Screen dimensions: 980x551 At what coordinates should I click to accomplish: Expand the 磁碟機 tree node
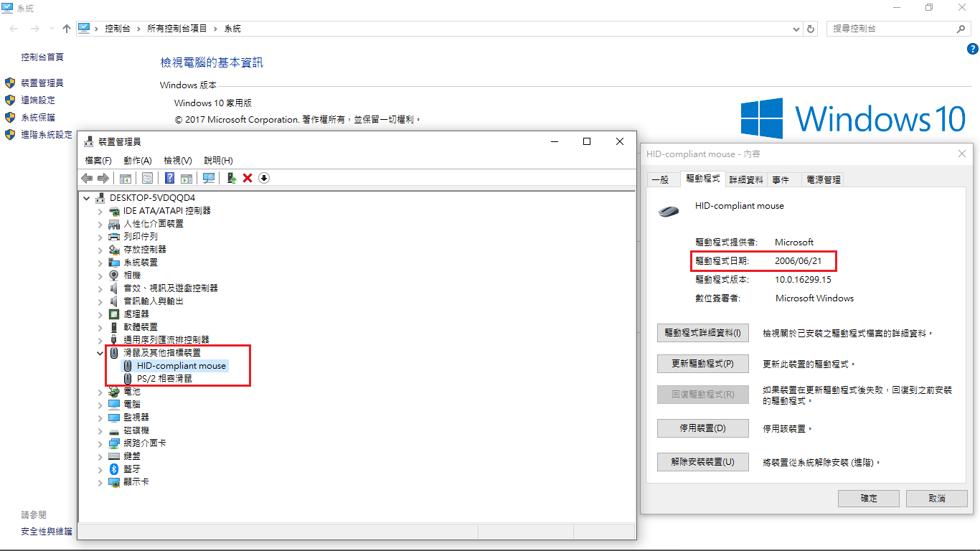tap(100, 430)
